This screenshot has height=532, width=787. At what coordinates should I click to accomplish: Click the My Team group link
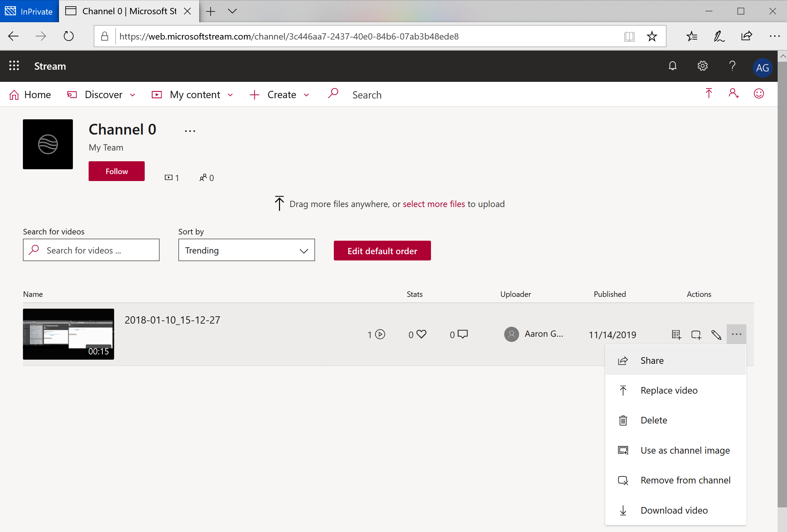[106, 147]
